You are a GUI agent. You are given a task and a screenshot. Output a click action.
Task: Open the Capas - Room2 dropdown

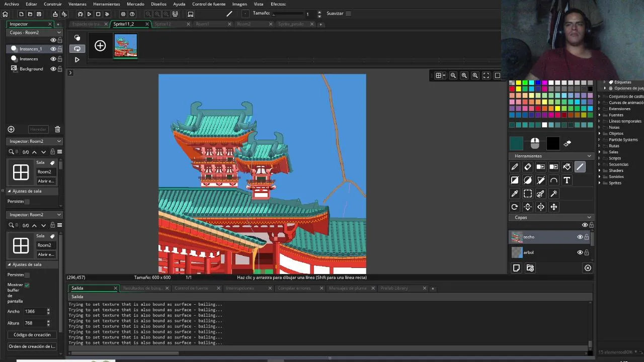click(x=35, y=32)
